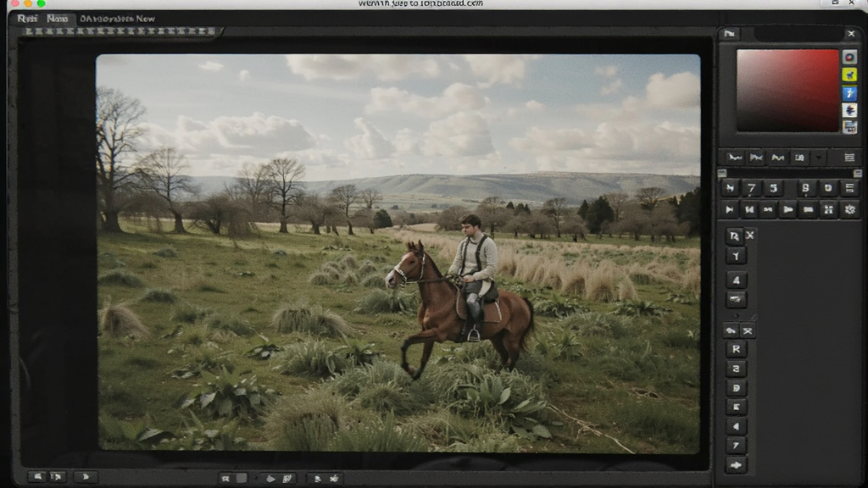Select the "D" button in the vertical tool column

737,388
